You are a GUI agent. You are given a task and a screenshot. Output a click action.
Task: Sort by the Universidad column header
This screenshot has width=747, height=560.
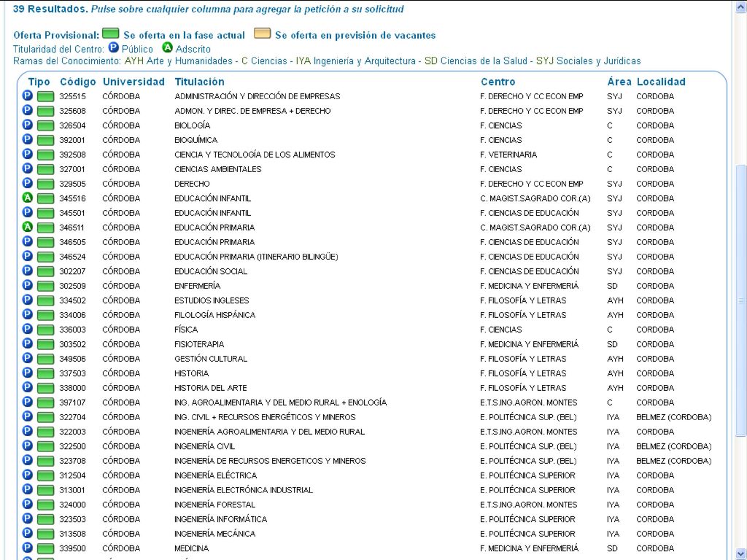pos(134,82)
